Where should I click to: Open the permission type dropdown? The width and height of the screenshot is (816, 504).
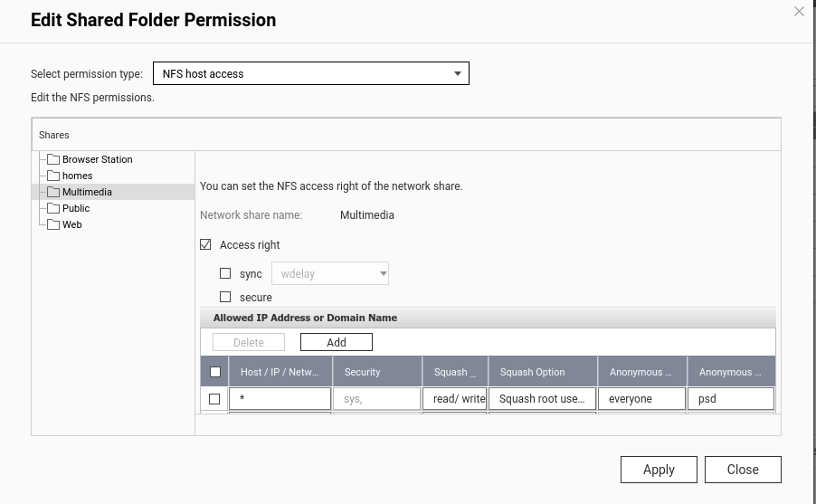(x=310, y=73)
